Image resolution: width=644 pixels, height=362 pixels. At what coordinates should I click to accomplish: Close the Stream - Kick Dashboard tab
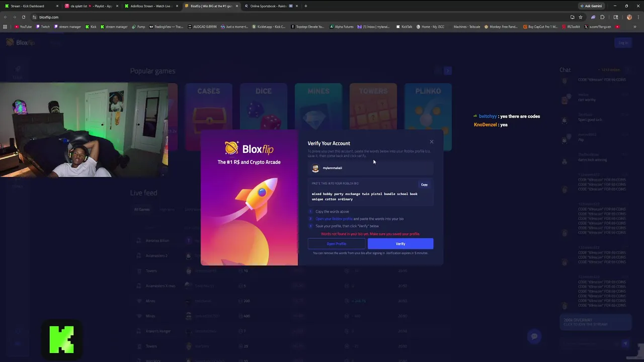tap(57, 6)
